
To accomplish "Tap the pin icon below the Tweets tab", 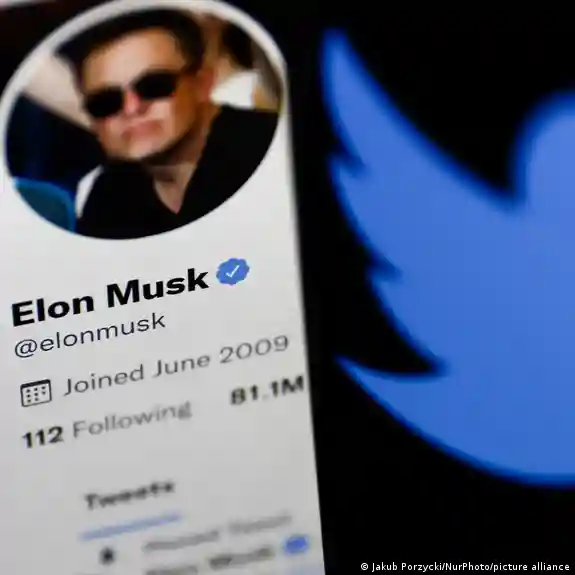I will pyautogui.click(x=107, y=555).
